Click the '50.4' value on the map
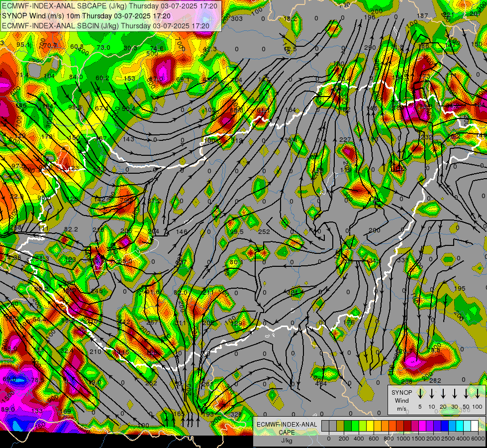 coord(128,109)
